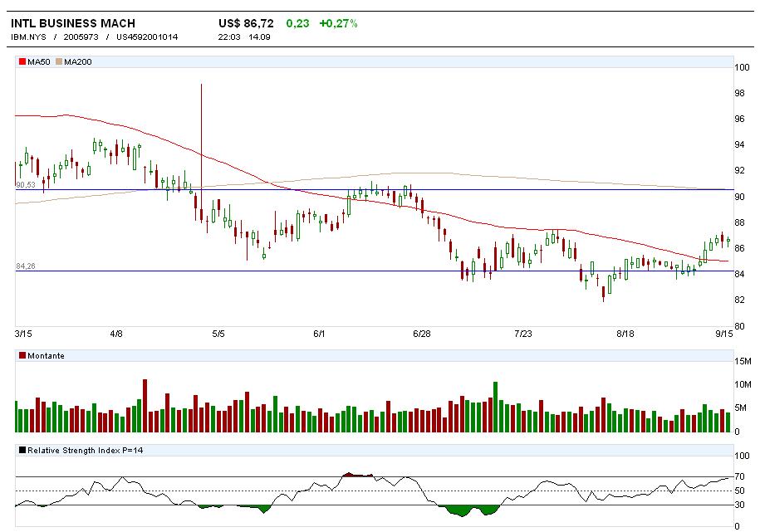Click the US$ 86,72 price value
760x532 pixels.
pyautogui.click(x=246, y=23)
